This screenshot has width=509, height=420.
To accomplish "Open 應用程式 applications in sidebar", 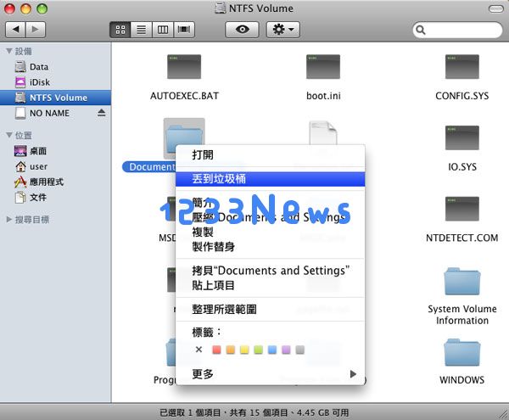I will (x=55, y=182).
